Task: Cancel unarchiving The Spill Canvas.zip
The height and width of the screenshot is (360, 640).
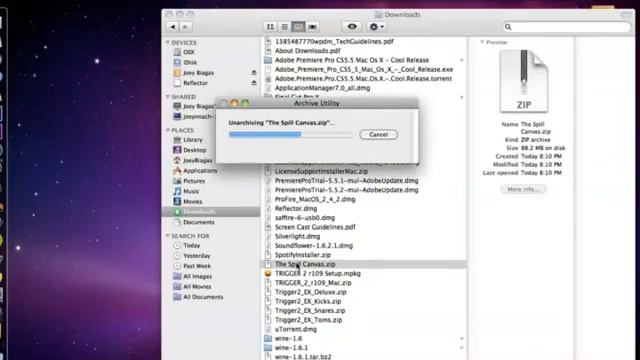Action: (x=378, y=134)
